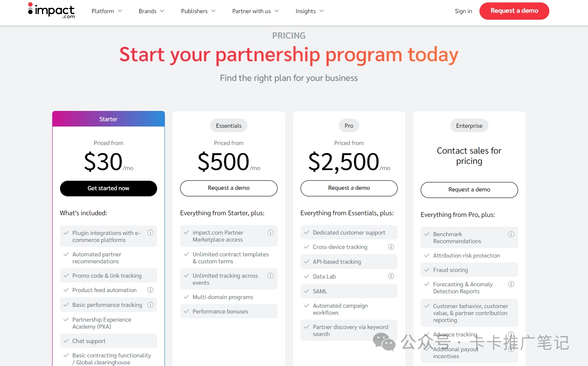588x366 pixels.
Task: Click info icon for Unlimited tracking across events
Action: 271,276
